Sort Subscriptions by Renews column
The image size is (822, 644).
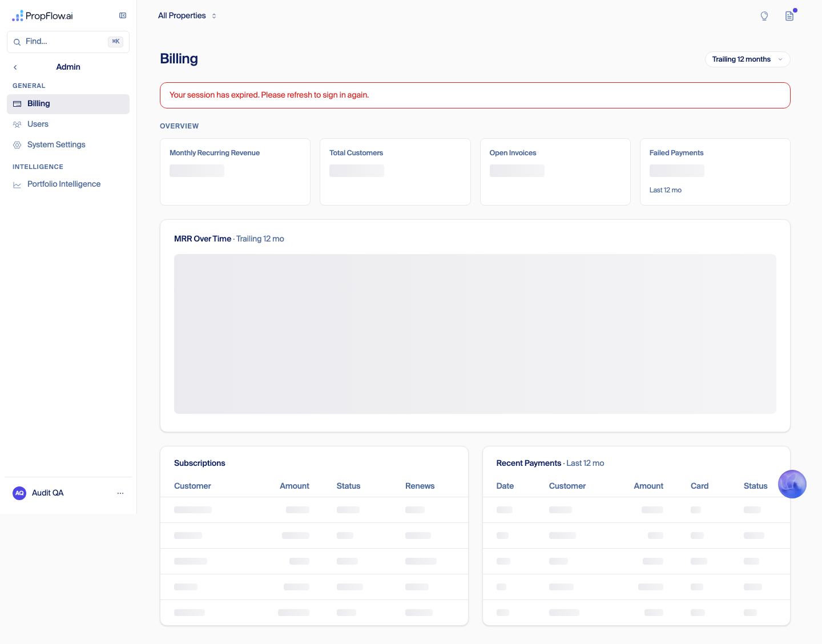tap(420, 486)
